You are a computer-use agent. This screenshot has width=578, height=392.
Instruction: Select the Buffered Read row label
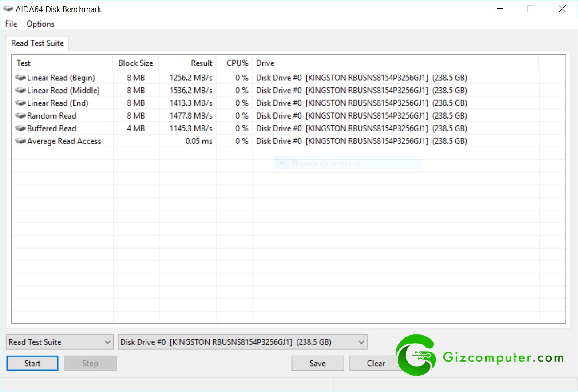point(51,128)
